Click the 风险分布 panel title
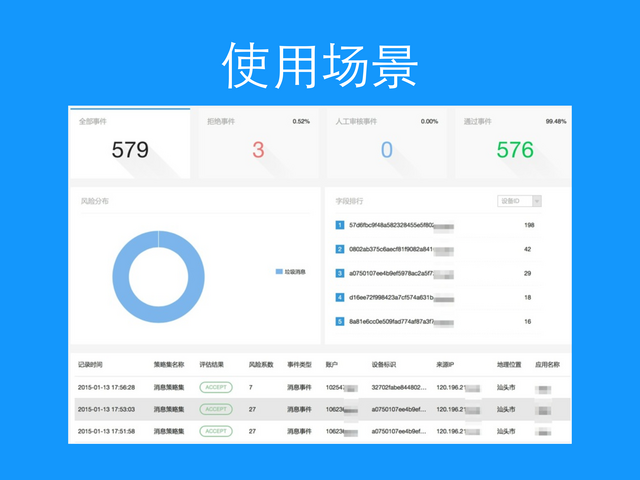 pos(95,201)
